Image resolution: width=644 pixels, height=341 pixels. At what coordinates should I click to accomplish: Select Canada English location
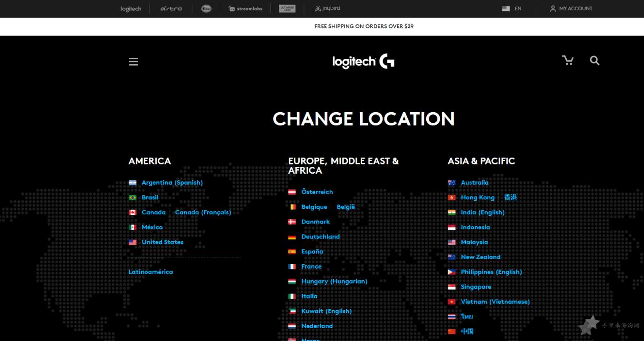pyautogui.click(x=154, y=212)
